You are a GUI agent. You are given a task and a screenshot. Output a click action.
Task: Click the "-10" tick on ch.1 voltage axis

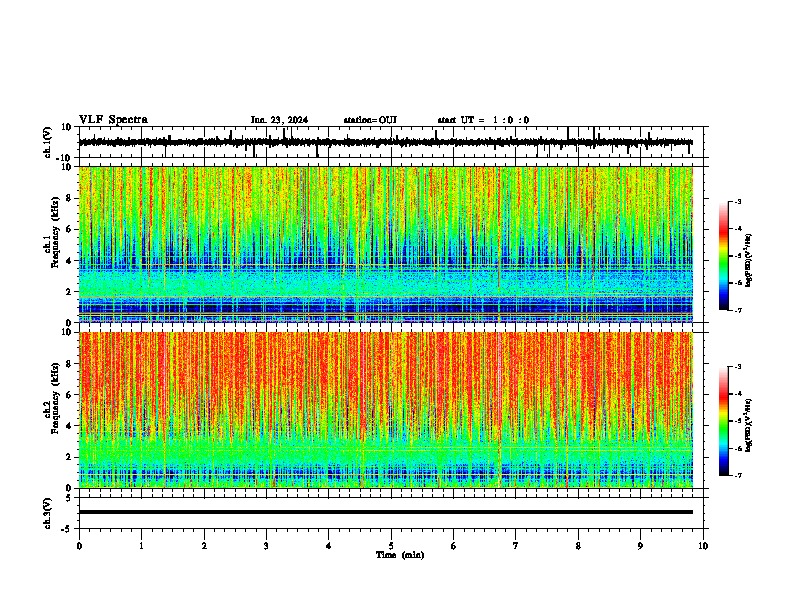tap(65, 158)
